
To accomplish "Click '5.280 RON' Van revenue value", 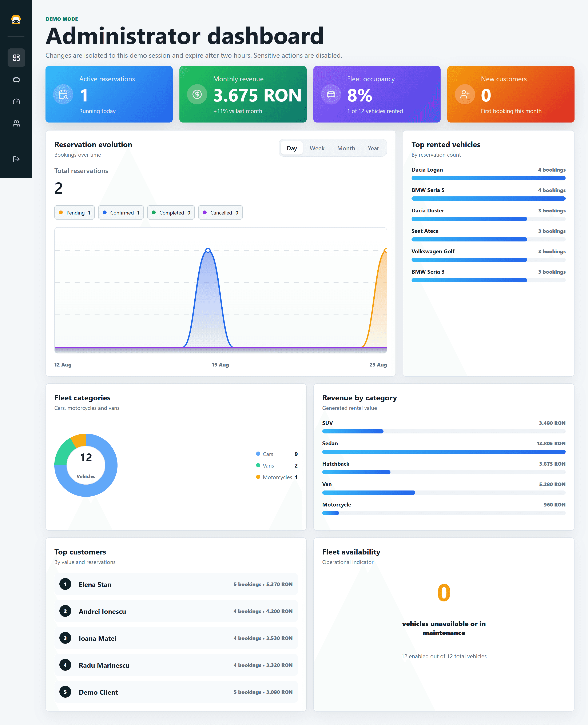I will [x=552, y=484].
